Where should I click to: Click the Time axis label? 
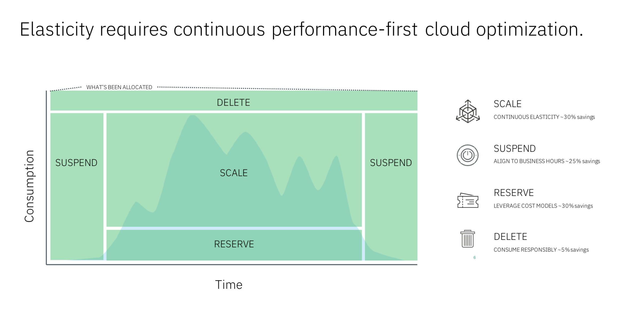click(x=229, y=285)
